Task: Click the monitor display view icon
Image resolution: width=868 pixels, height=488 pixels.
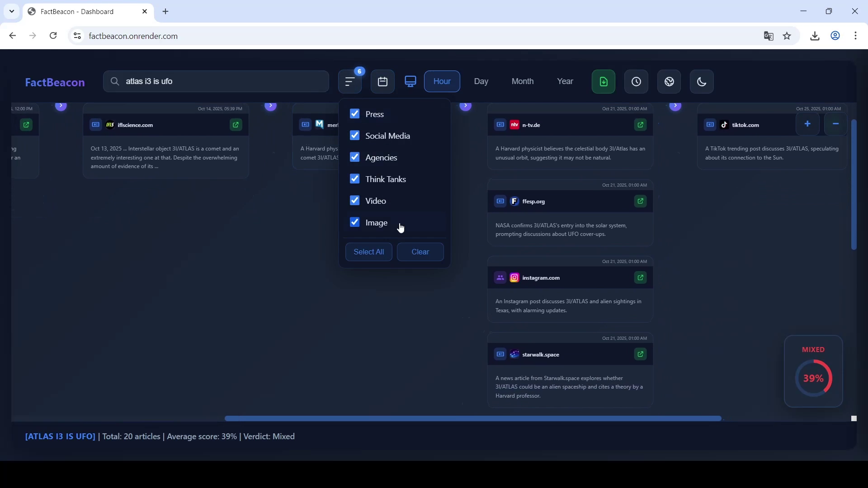Action: [x=410, y=82]
